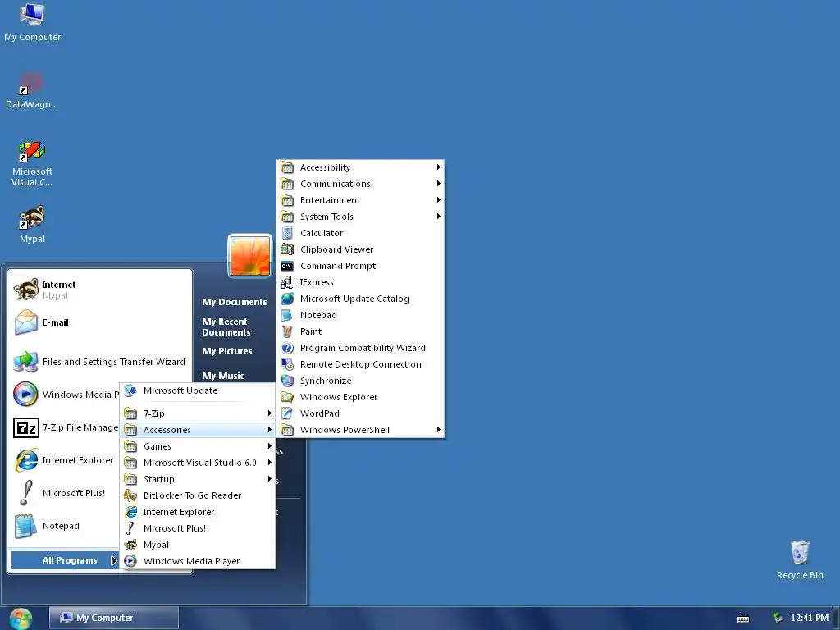The image size is (840, 630).
Task: Launch Files and Settings Transfer Wizard
Action: [99, 362]
